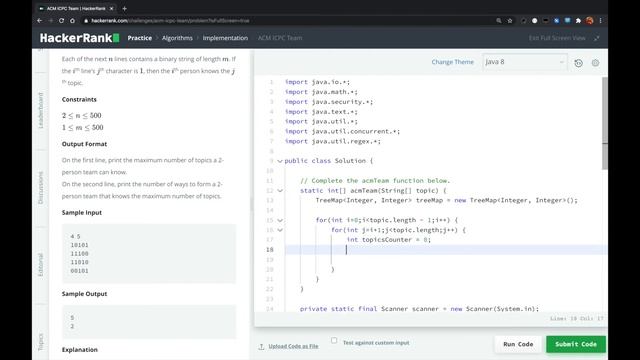The width and height of the screenshot is (640, 360).
Task: Click the site lock icon in address bar
Action: click(x=86, y=20)
